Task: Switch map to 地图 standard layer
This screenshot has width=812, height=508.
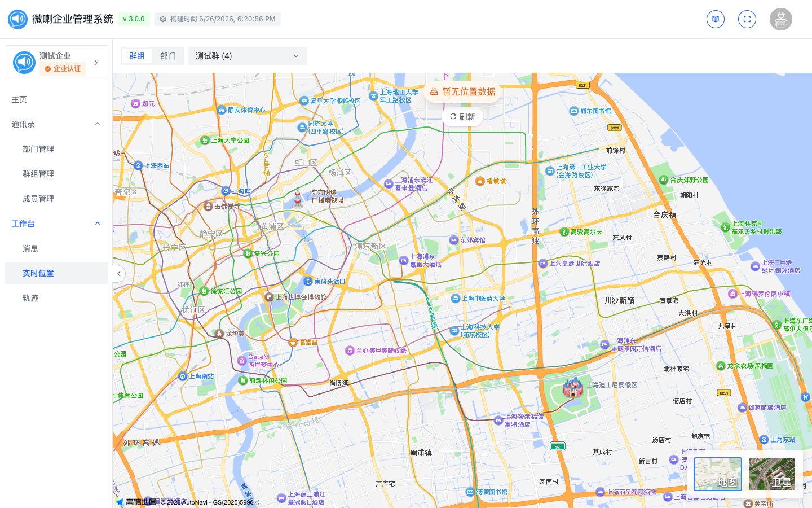Action: [x=718, y=474]
